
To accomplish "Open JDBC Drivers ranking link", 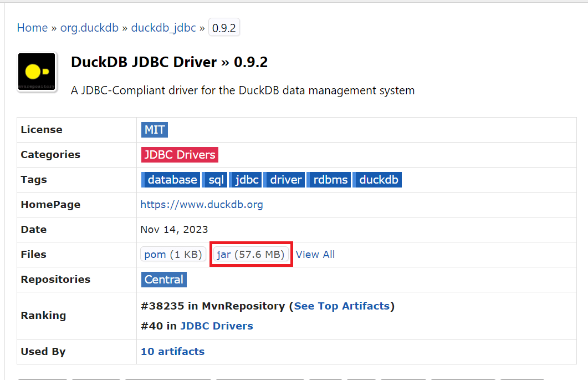I will coord(217,326).
